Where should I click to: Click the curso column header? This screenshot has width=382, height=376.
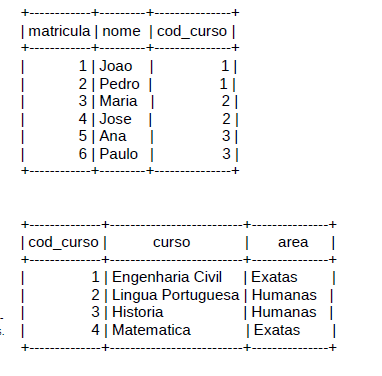[172, 242]
